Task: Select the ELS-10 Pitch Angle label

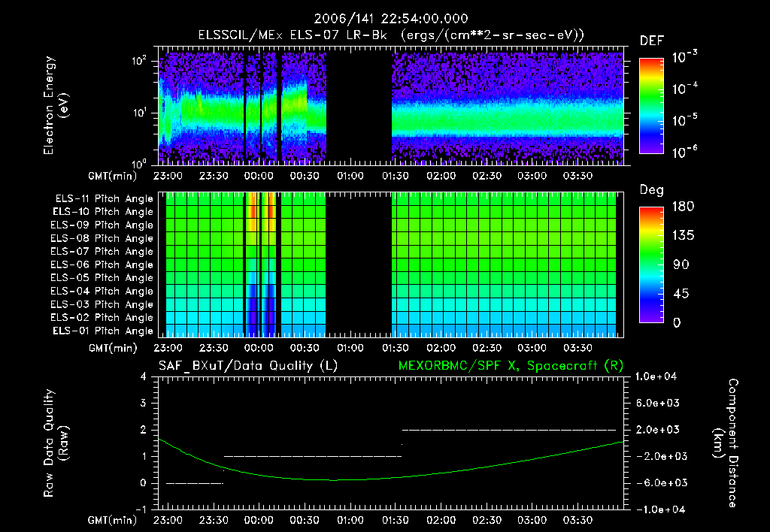Action: click(103, 212)
